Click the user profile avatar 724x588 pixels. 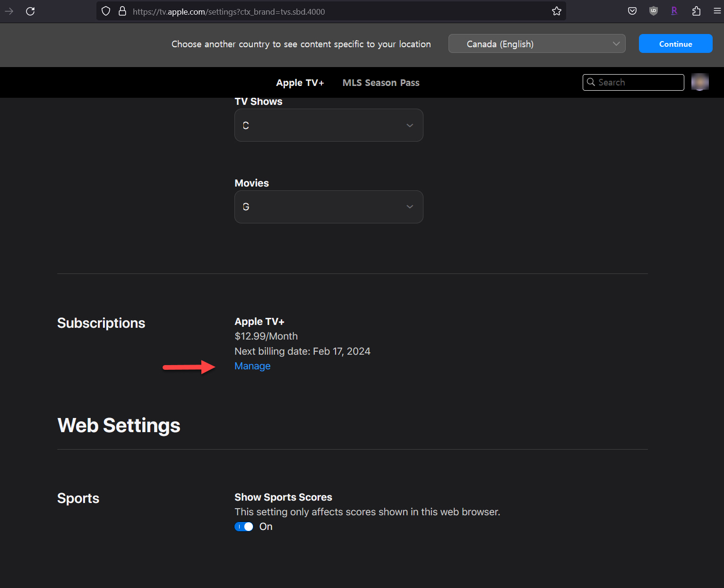tap(699, 82)
